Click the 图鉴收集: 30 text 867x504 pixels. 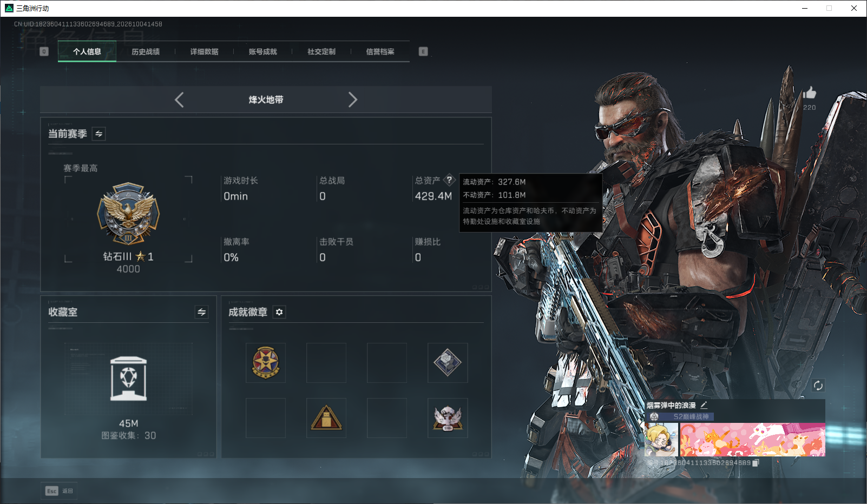click(x=129, y=435)
